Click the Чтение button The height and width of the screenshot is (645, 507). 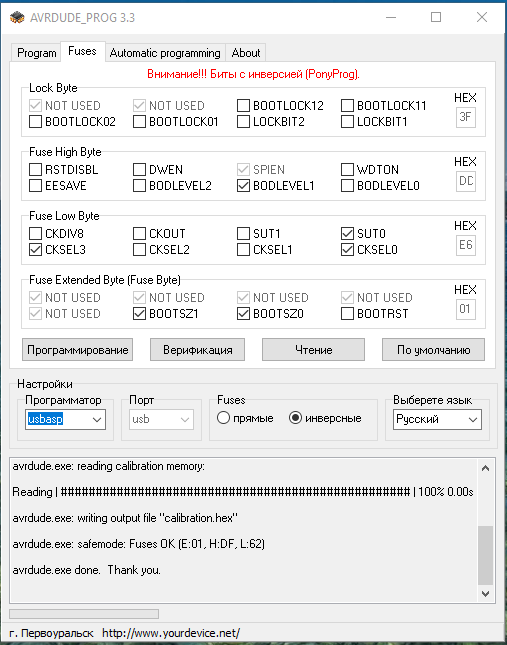(x=313, y=350)
